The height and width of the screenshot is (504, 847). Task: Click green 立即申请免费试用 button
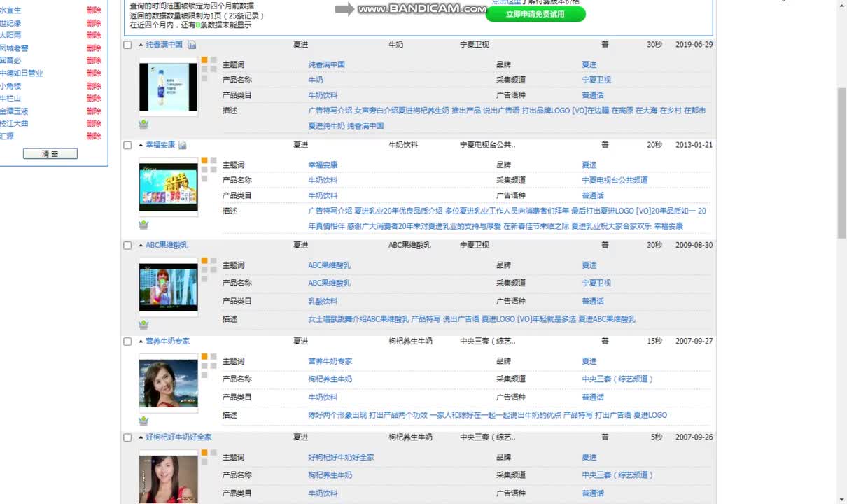(535, 14)
